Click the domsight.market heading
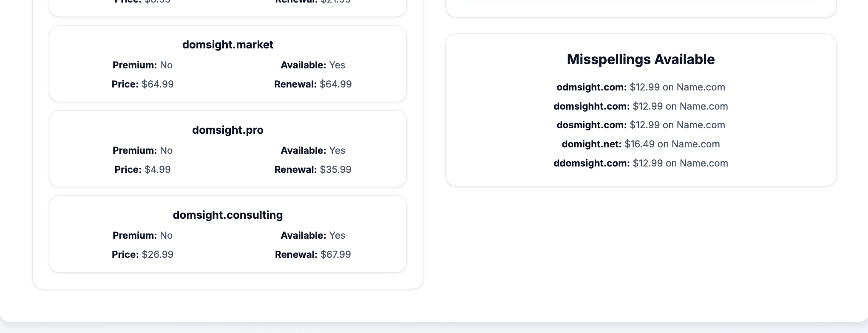The image size is (868, 333). 228,44
